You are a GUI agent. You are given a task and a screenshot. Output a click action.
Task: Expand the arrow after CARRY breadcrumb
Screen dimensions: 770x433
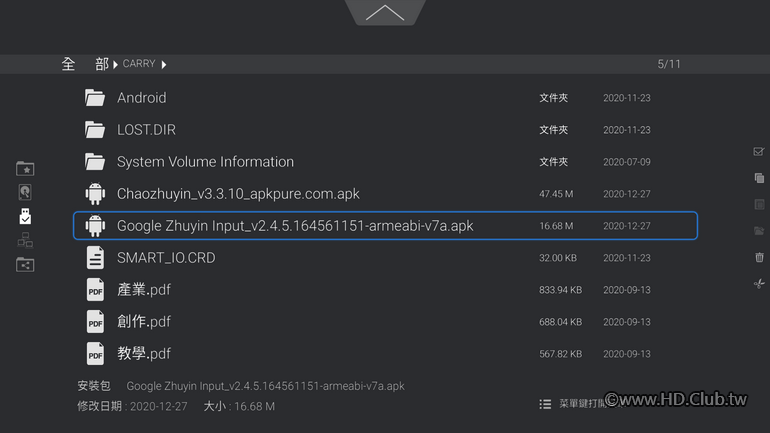click(164, 64)
